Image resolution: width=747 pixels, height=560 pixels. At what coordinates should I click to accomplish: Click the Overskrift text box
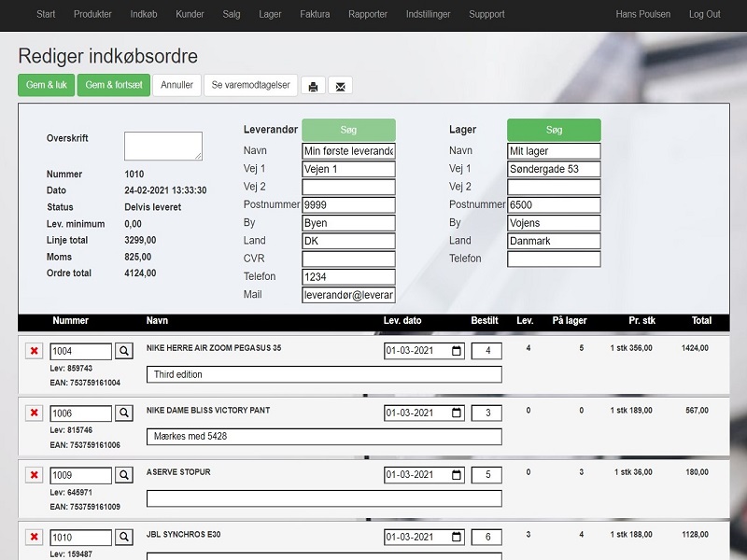click(x=163, y=146)
